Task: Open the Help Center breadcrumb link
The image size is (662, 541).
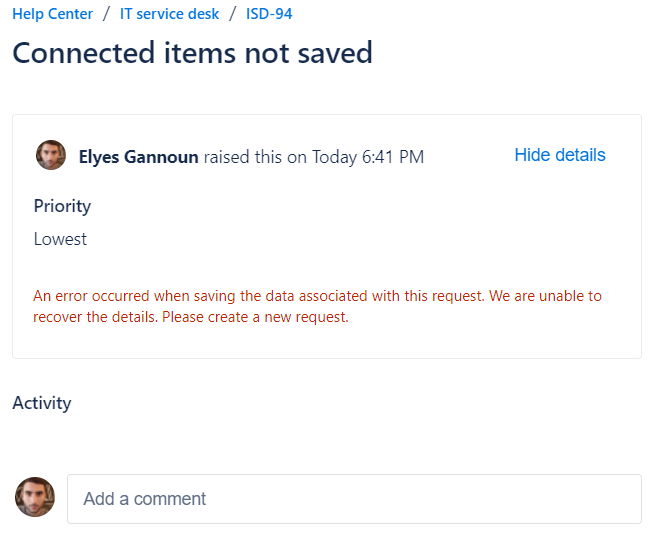Action: click(52, 14)
